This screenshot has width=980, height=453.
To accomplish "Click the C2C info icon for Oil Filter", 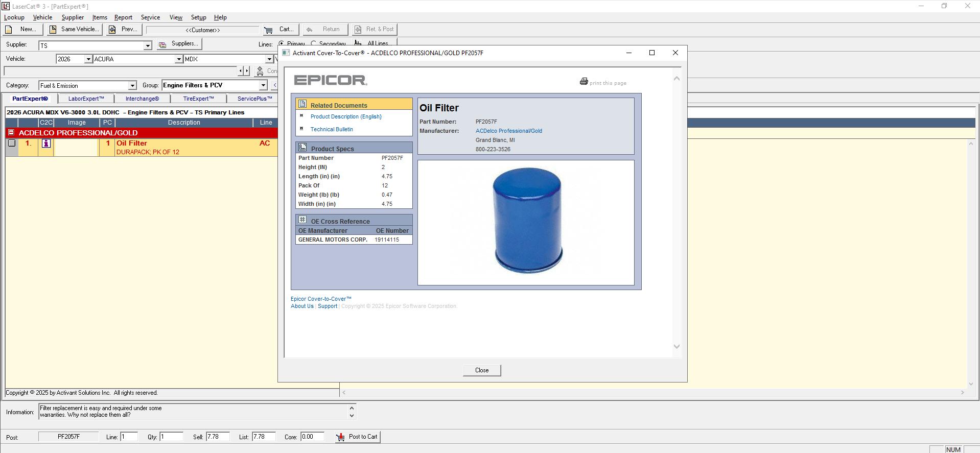I will coord(46,144).
